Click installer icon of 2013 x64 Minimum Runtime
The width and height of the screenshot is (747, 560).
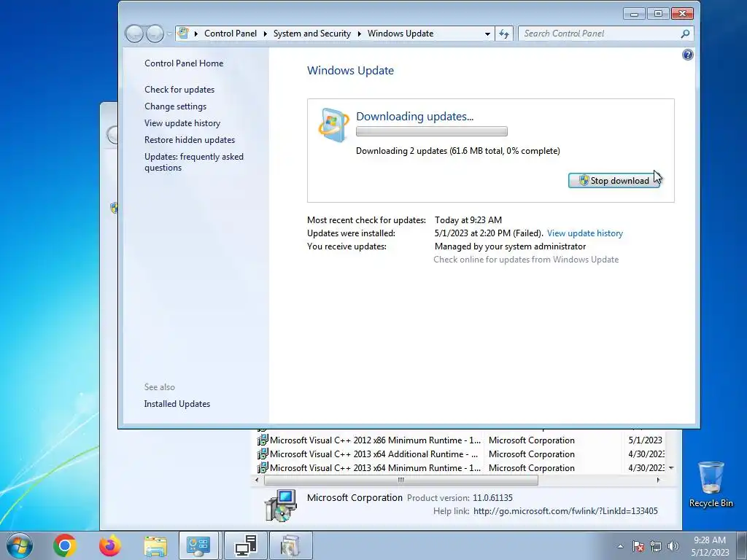pos(262,468)
